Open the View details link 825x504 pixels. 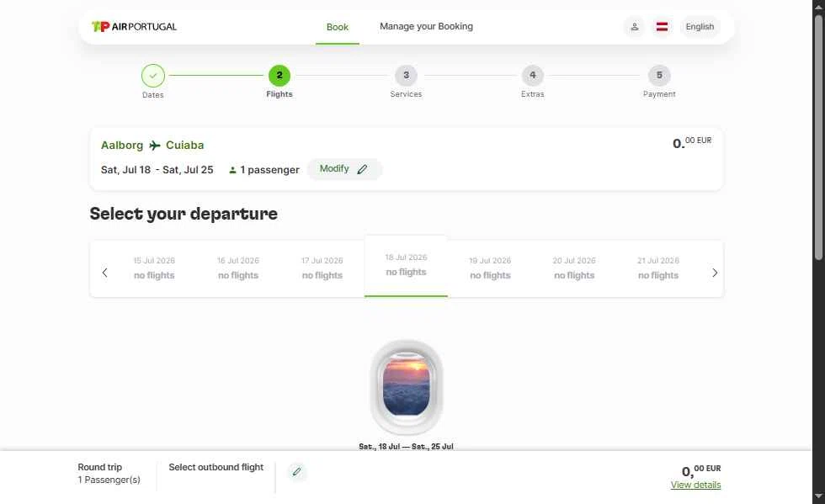[695, 485]
